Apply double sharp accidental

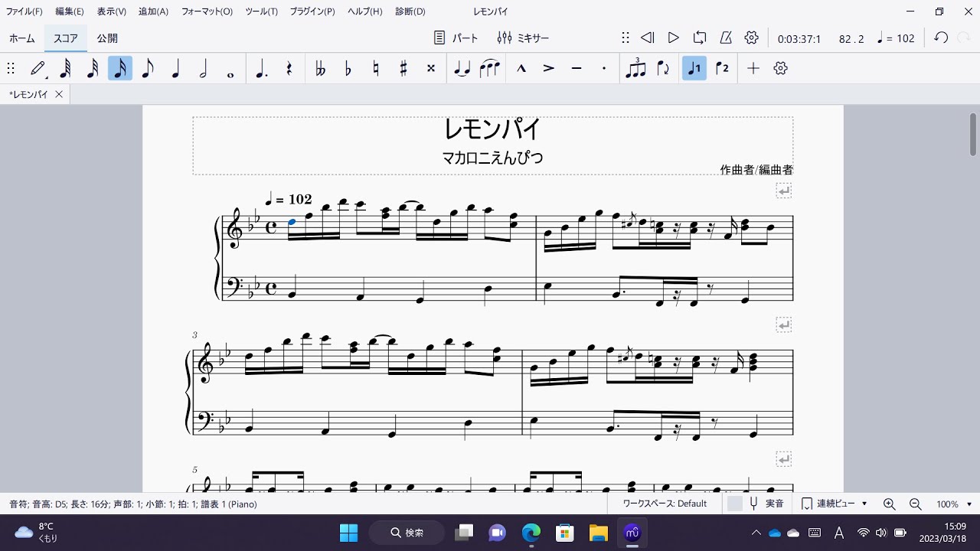(x=431, y=68)
